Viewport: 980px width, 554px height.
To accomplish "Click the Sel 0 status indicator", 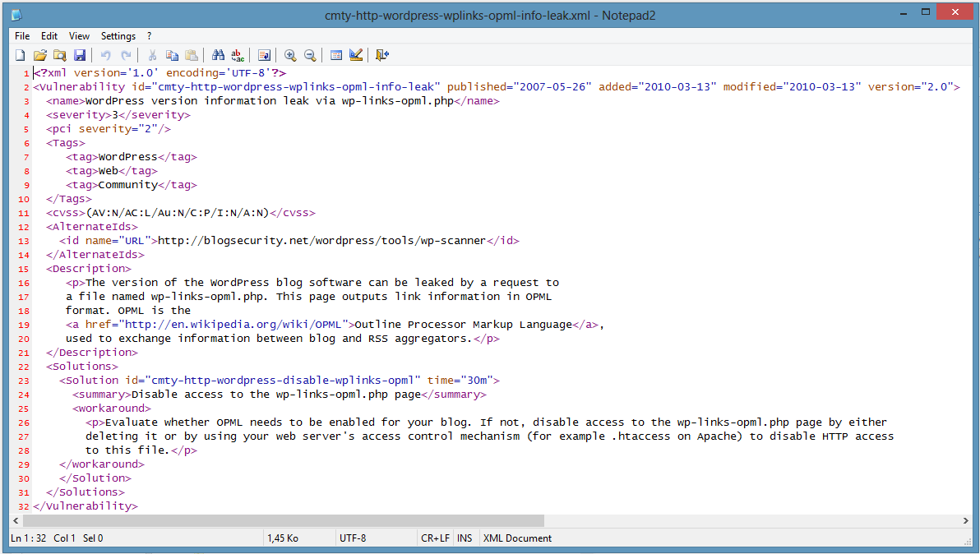I will click(x=93, y=538).
